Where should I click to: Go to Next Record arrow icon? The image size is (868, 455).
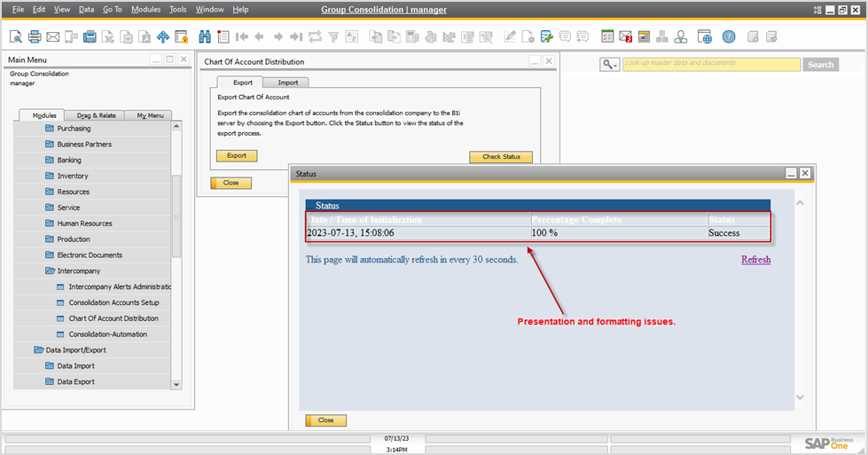pos(278,37)
